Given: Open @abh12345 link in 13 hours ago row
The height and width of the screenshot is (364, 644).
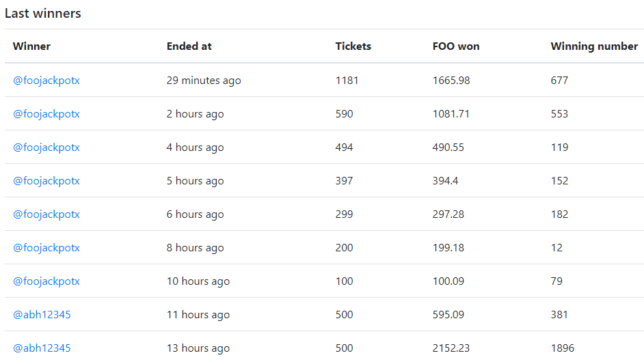Looking at the screenshot, I should point(42,348).
